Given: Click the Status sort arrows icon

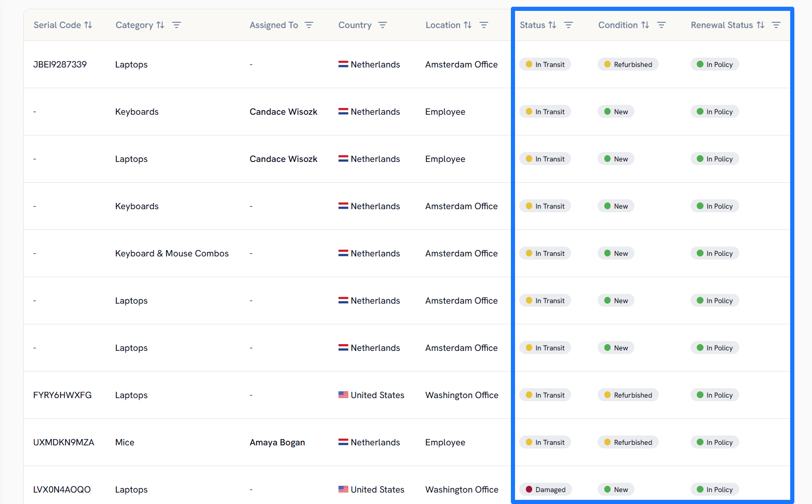Looking at the screenshot, I should point(552,25).
